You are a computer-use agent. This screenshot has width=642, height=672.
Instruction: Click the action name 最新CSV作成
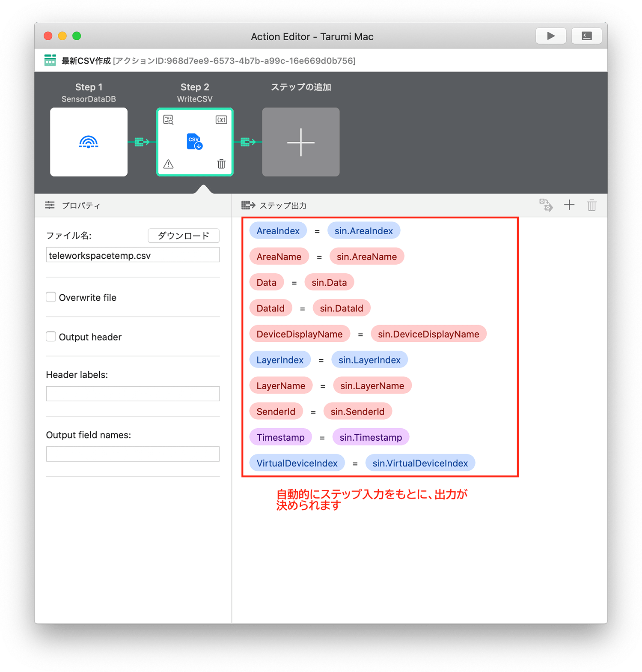tap(86, 61)
